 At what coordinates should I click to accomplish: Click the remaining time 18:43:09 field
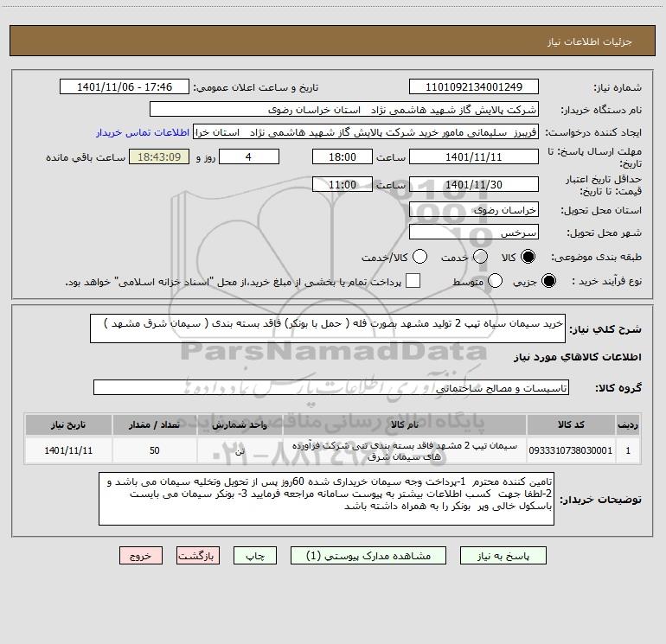(x=159, y=156)
